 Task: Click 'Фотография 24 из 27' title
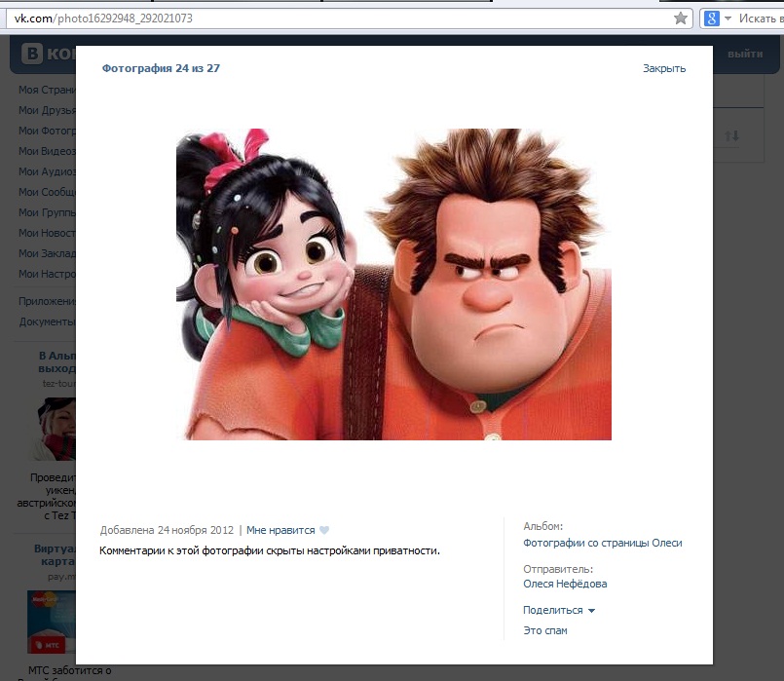tap(161, 68)
